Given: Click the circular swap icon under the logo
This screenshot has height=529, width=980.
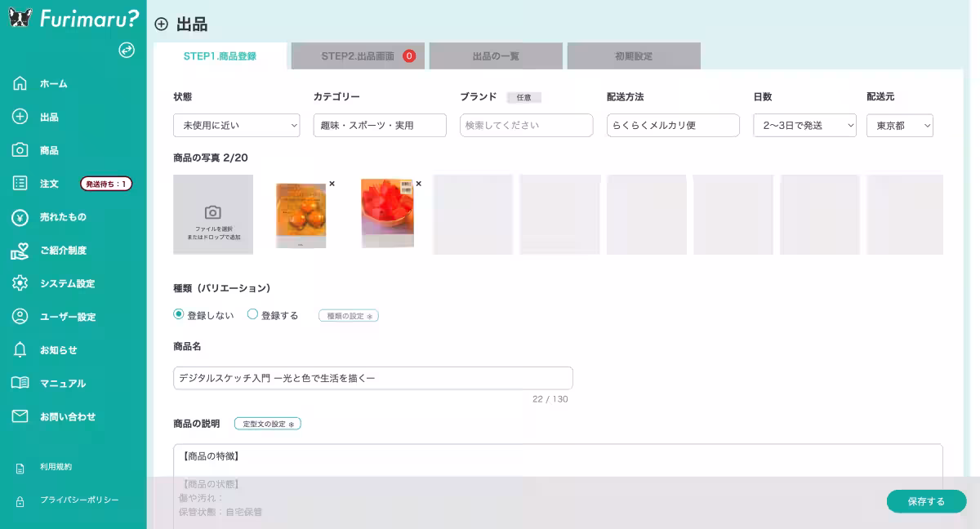Looking at the screenshot, I should pos(127,51).
